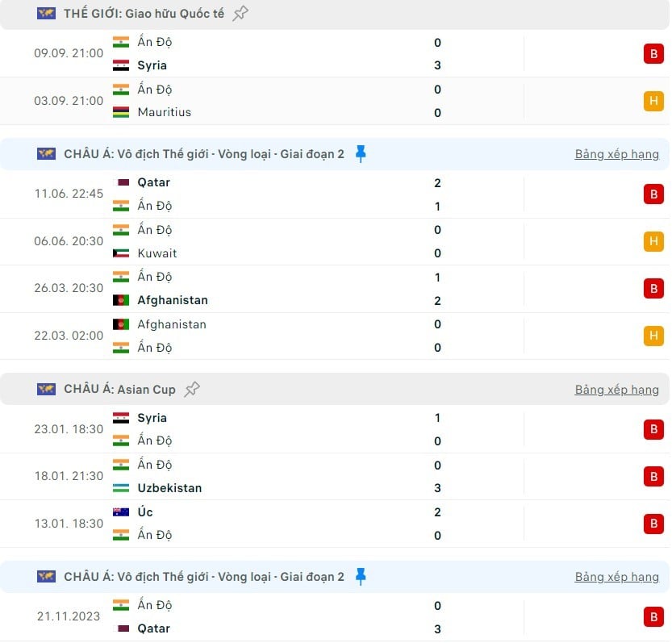Open Bảng xếp hạng for last Vòng loại section
This screenshot has height=643, width=672.
(x=616, y=577)
